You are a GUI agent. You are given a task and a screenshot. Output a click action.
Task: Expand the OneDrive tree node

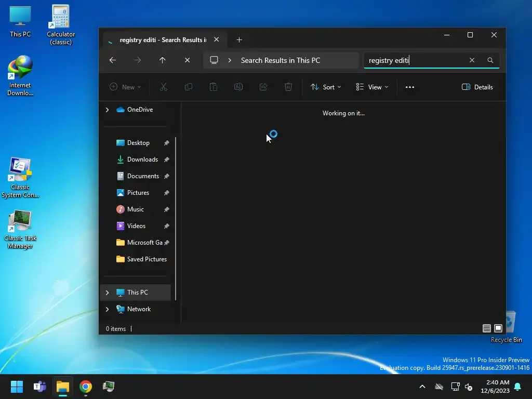coord(107,110)
